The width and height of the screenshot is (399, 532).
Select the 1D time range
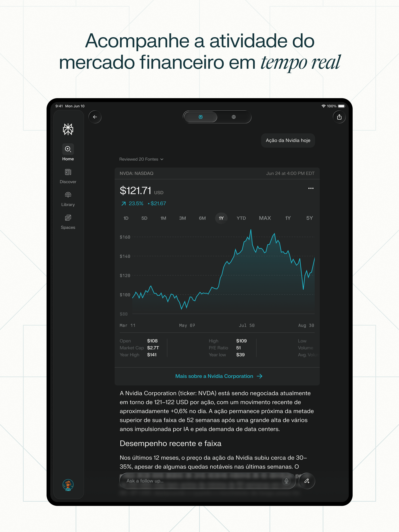tap(125, 218)
